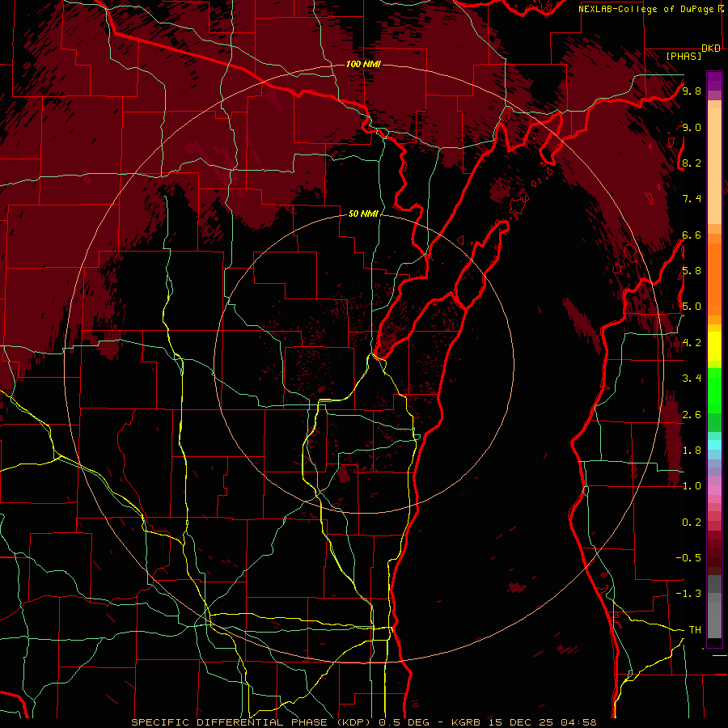Viewport: 728px width, 728px height.
Task: Click the 50 NMI range ring label
Action: (x=363, y=214)
